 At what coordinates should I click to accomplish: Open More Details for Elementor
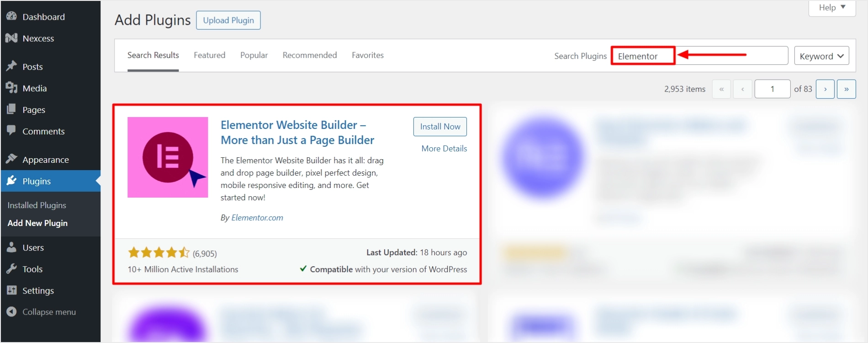pos(444,149)
